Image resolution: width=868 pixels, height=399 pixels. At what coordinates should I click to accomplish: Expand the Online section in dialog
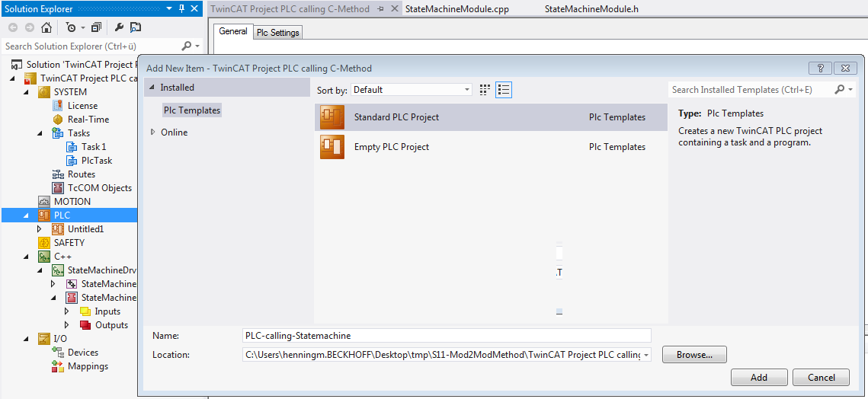click(x=152, y=132)
